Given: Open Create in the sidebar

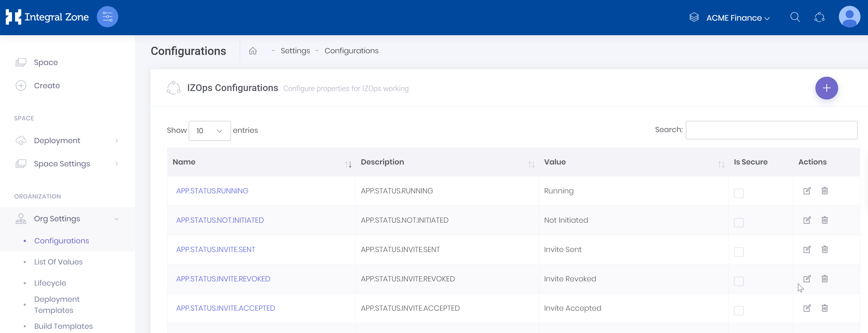Looking at the screenshot, I should pyautogui.click(x=47, y=85).
